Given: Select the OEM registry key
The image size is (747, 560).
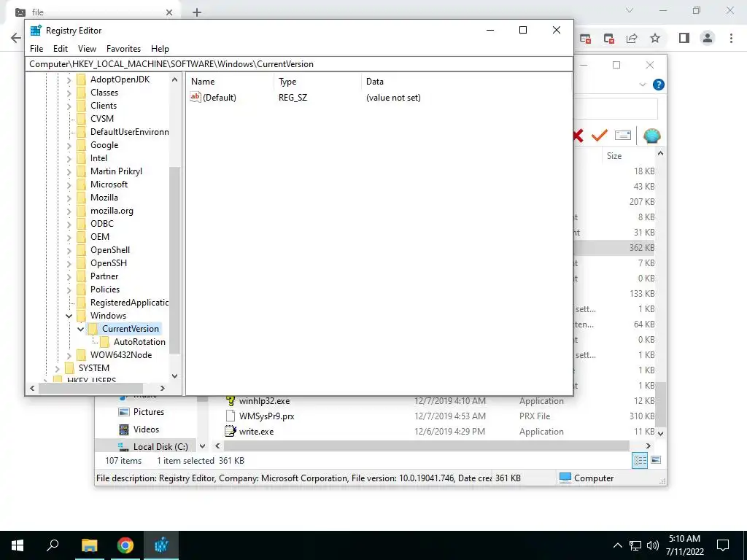Looking at the screenshot, I should point(100,237).
